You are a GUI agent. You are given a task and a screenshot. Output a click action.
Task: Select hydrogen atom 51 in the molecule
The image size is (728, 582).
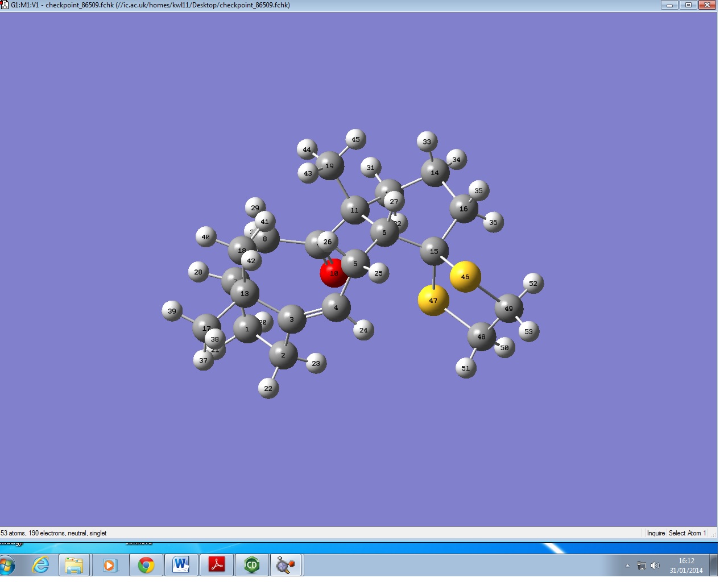click(466, 368)
